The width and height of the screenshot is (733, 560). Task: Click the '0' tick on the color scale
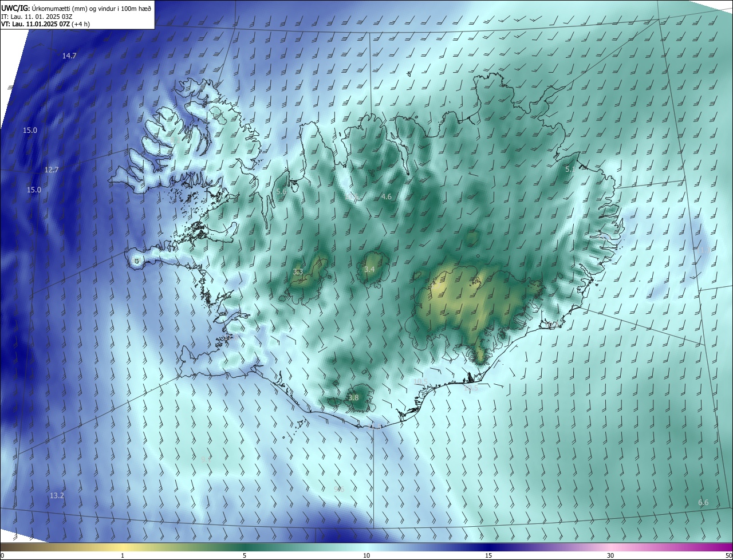pyautogui.click(x=2, y=555)
